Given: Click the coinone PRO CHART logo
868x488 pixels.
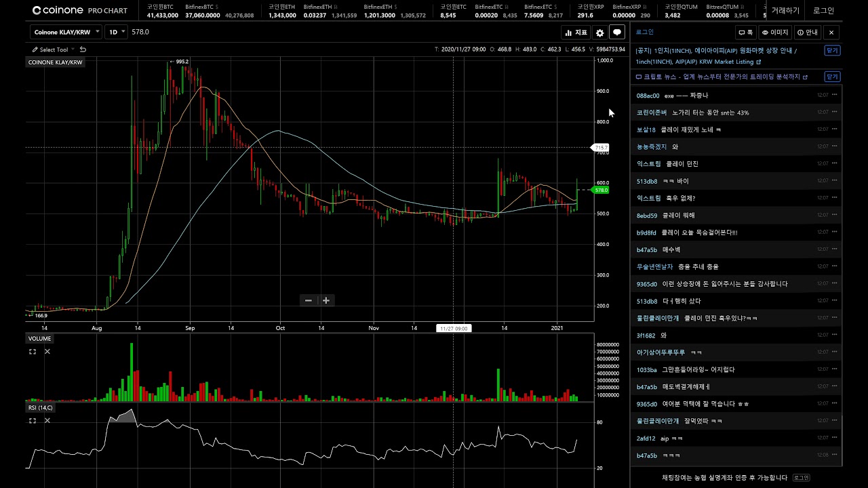Looking at the screenshot, I should [79, 11].
